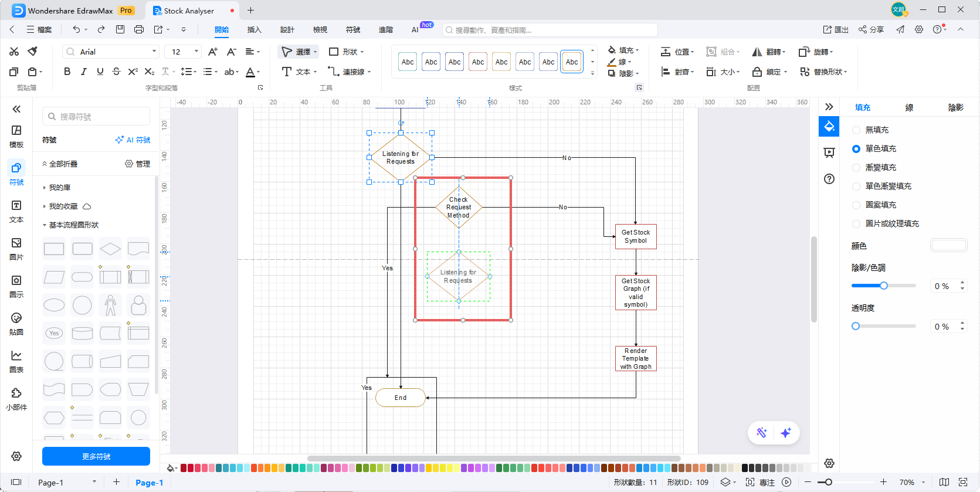Select the Gradient Fill radio option

(856, 168)
